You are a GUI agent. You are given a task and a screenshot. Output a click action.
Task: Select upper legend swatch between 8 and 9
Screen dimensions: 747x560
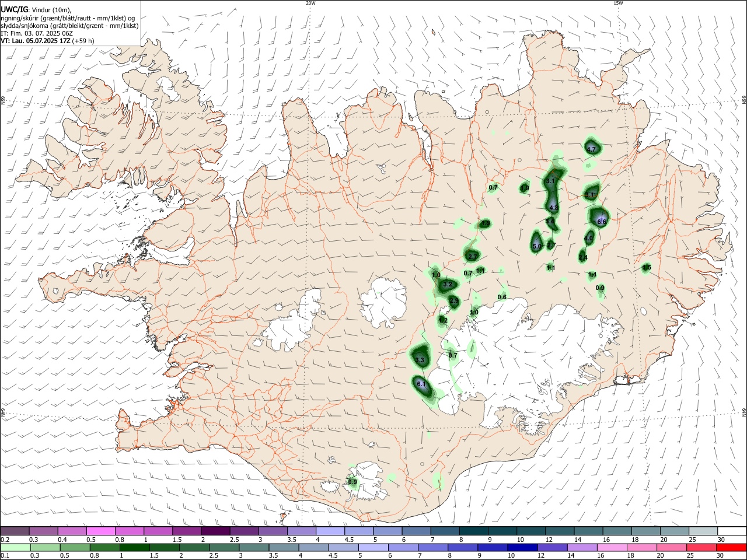[x=474, y=531]
